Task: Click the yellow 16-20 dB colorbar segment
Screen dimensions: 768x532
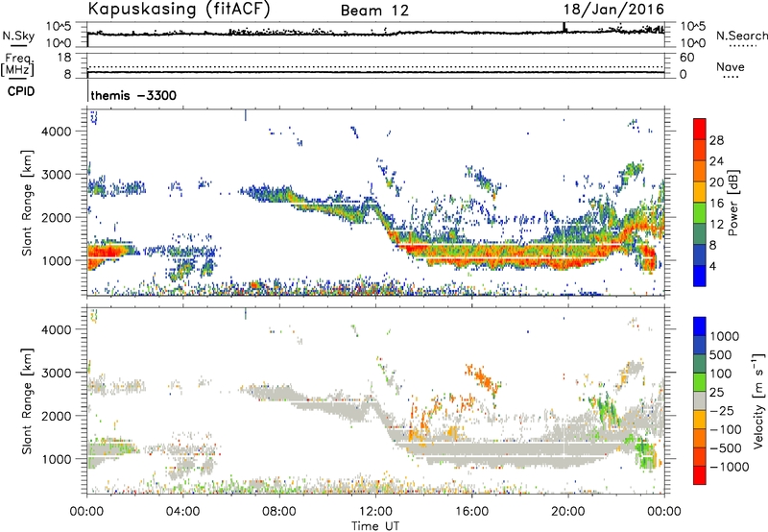Action: 700,192
